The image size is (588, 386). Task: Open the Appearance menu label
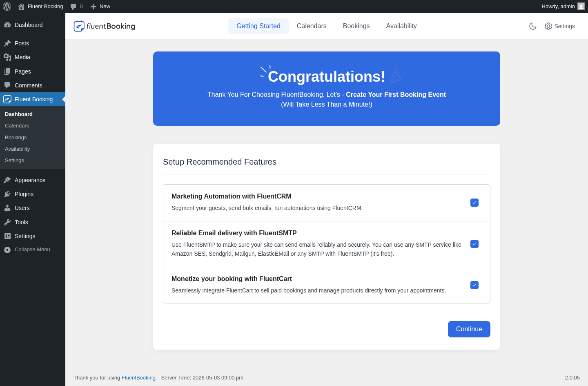pos(30,180)
